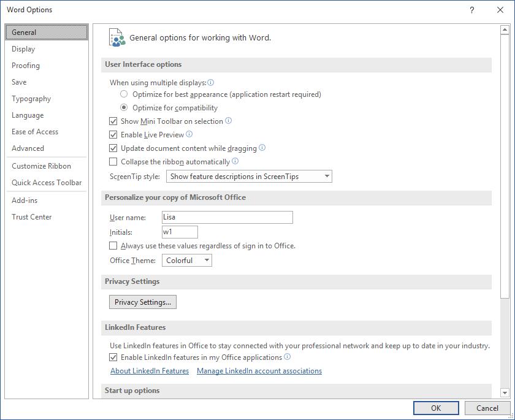Click info icon next to Enable Live Preview

pyautogui.click(x=189, y=134)
